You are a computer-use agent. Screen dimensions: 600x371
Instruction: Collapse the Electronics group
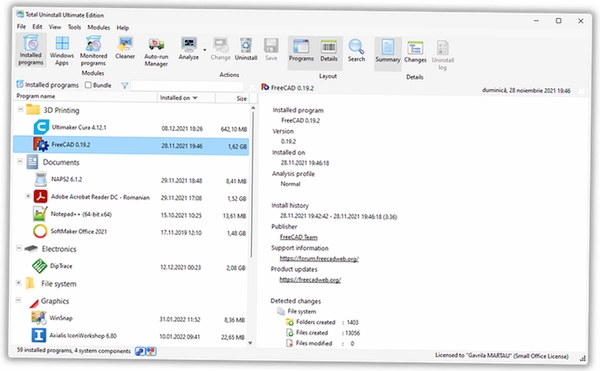pyautogui.click(x=19, y=248)
